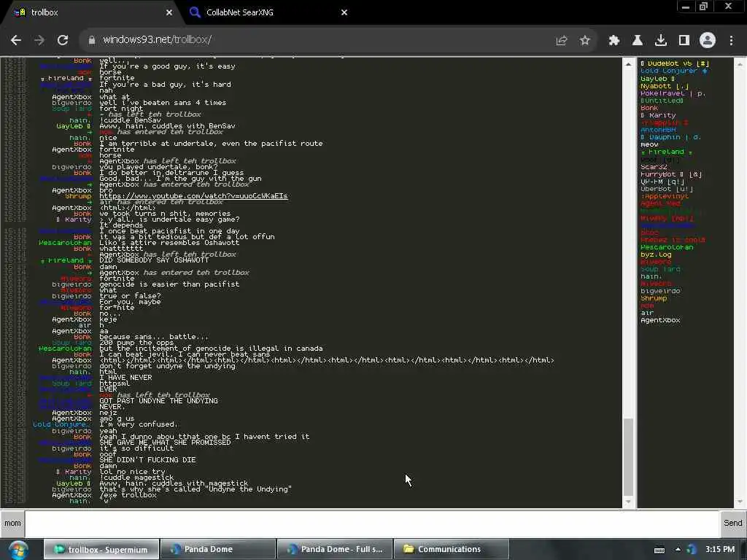Viewport: 747px width, 560px height.
Task: Reload the trollbox page
Action: pyautogui.click(x=63, y=40)
